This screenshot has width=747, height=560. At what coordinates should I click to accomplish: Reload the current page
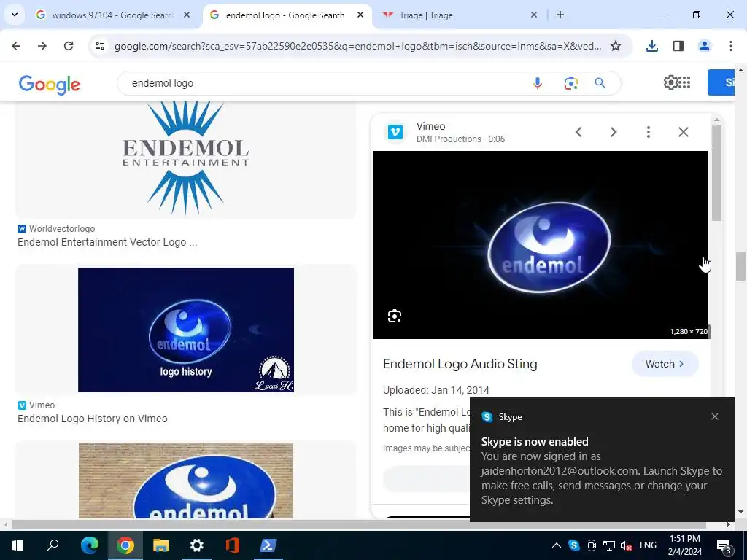pyautogui.click(x=69, y=46)
